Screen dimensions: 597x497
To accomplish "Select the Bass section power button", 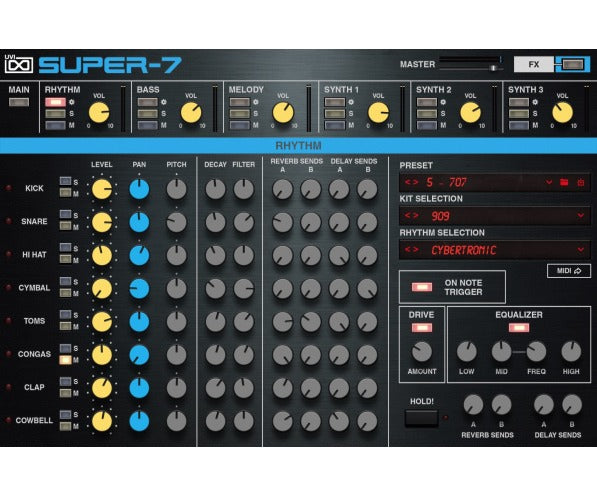I will tap(148, 102).
